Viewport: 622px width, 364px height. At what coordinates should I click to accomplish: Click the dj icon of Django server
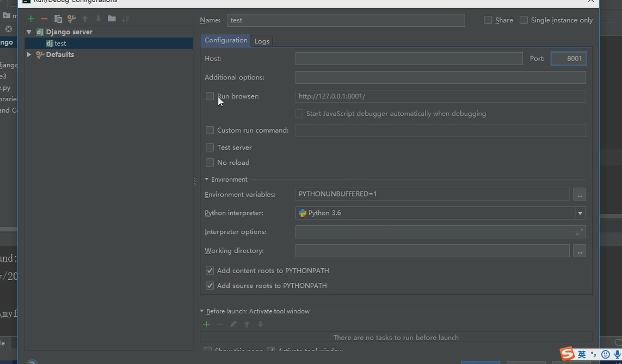pyautogui.click(x=40, y=32)
